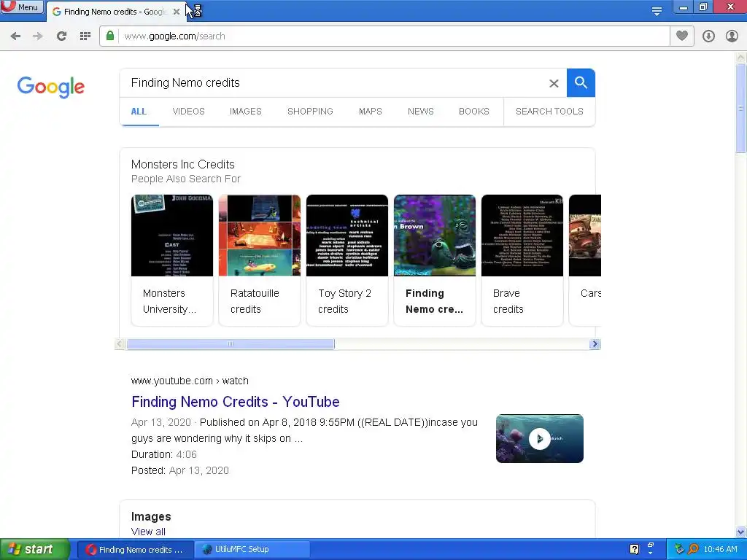Open Finding Nemo Credits - YouTube link

[236, 402]
